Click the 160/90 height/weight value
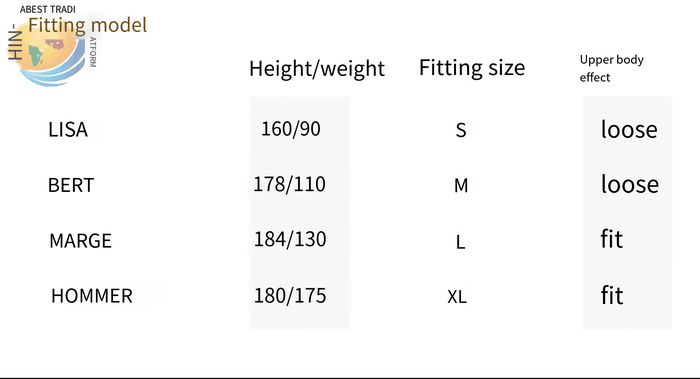Viewport: 700px width, 379px height. (x=291, y=129)
